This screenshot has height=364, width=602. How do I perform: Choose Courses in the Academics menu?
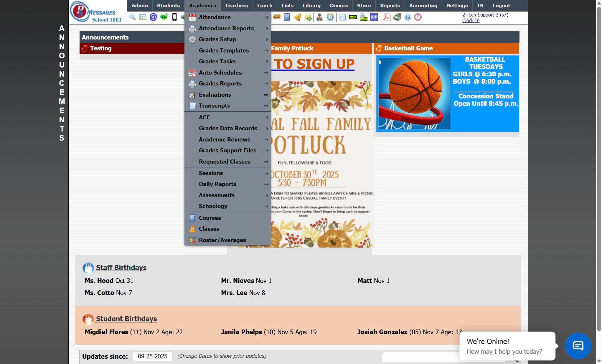click(x=210, y=218)
